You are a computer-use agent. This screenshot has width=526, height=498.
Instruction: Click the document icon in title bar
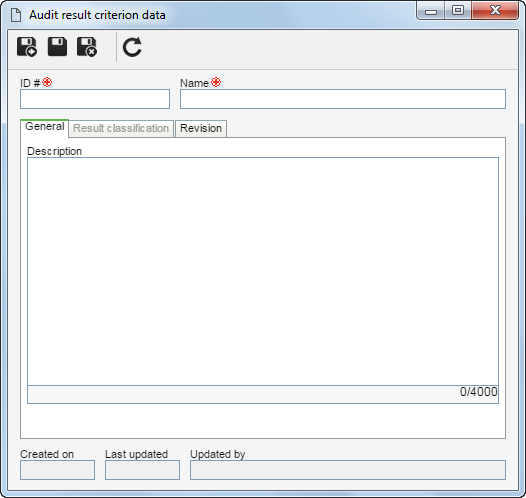click(x=16, y=15)
